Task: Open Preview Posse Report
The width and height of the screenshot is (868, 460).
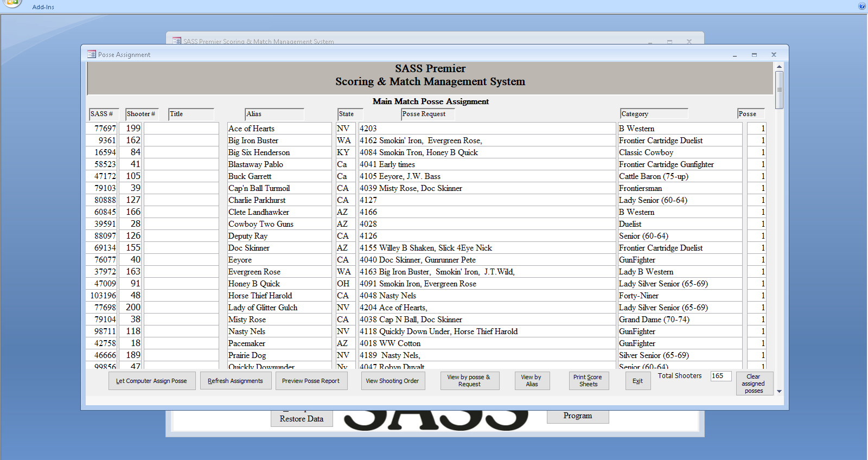Action: click(311, 381)
